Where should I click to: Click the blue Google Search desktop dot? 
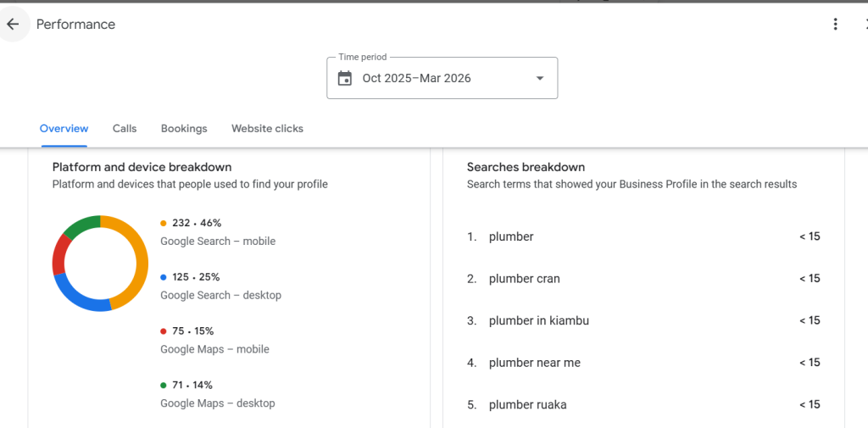coord(164,277)
